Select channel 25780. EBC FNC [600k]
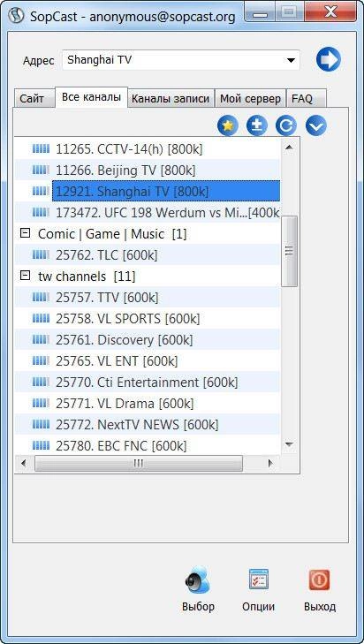 121,445
